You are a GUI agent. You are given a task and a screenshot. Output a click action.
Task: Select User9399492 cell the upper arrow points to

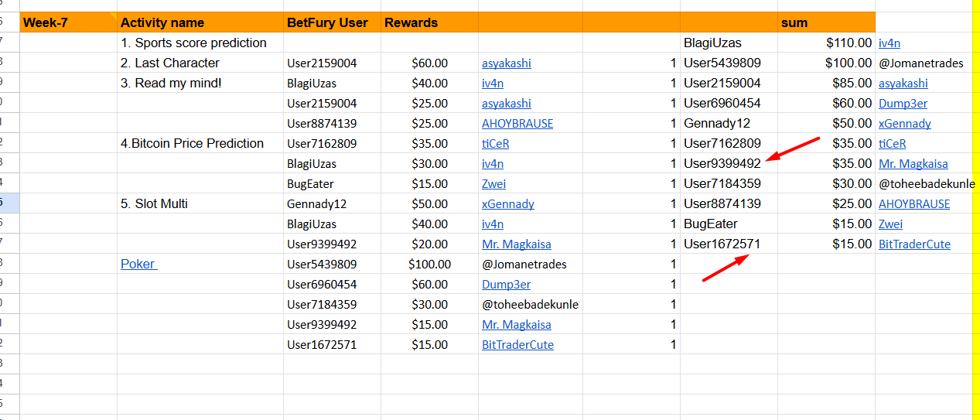tap(729, 163)
